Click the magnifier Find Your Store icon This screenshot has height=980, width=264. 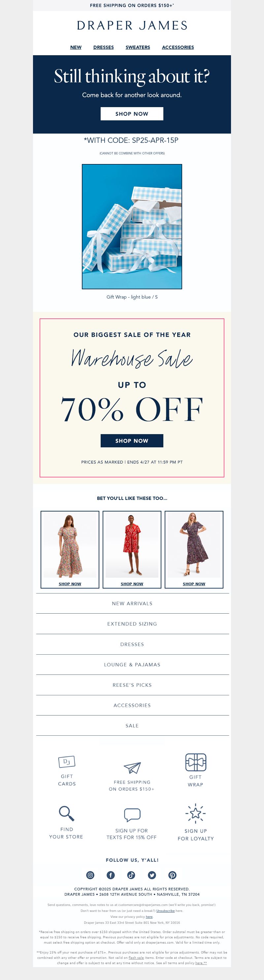pos(66,813)
